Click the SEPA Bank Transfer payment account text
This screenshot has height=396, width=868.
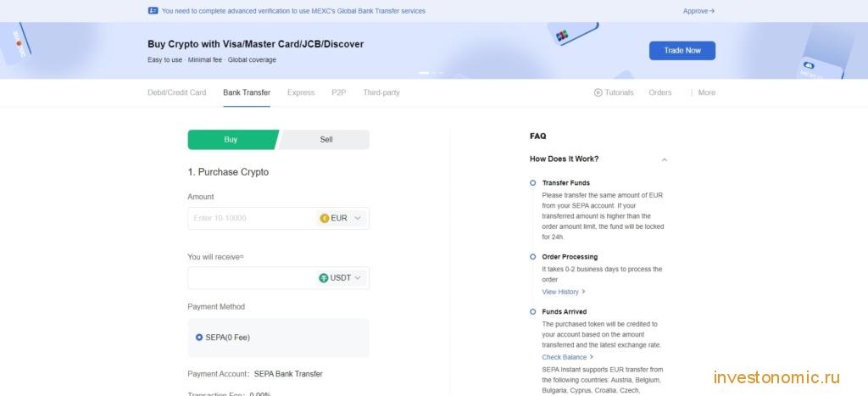pyautogui.click(x=288, y=374)
